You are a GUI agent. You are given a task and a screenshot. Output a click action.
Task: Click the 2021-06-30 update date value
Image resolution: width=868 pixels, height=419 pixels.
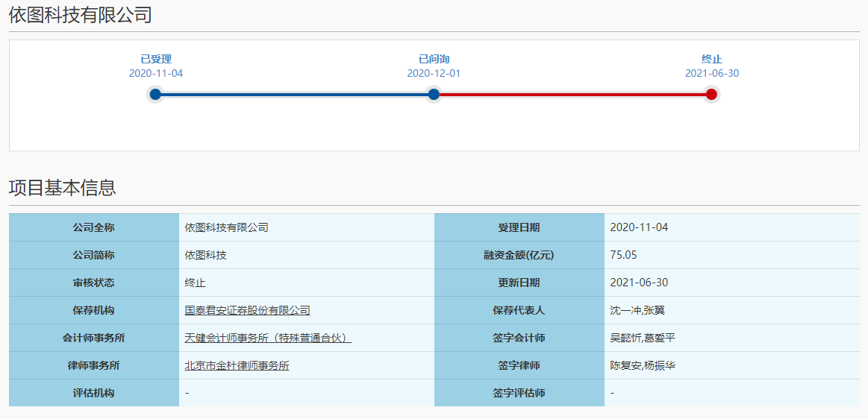click(x=639, y=283)
